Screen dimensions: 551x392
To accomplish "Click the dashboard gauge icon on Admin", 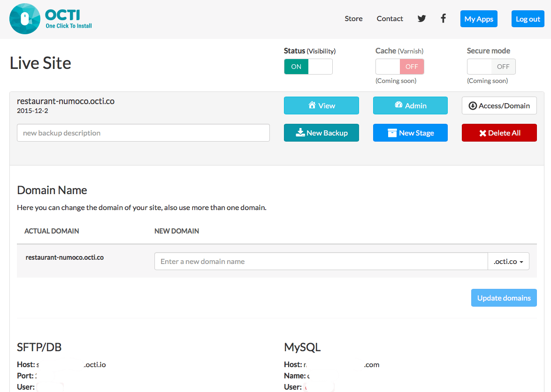I will coord(399,106).
